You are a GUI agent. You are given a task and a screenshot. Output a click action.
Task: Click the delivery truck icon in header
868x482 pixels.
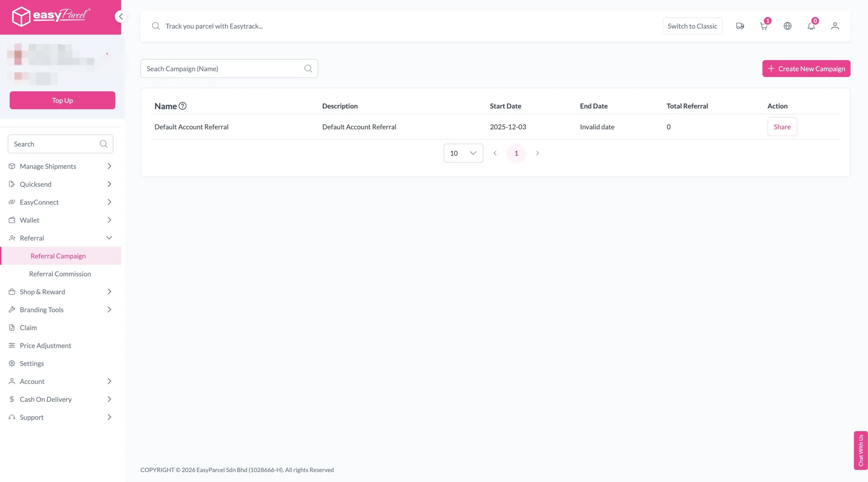(740, 26)
